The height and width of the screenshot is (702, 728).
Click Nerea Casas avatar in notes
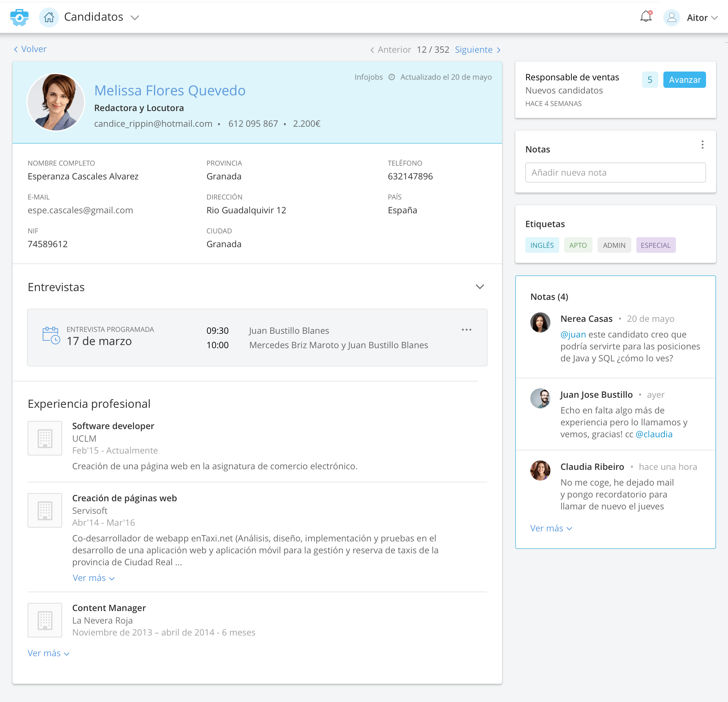tap(540, 322)
